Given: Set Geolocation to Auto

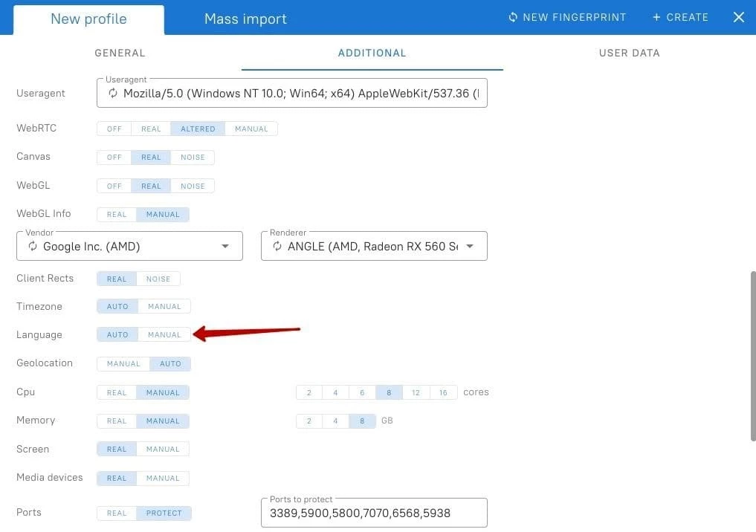Looking at the screenshot, I should [x=170, y=364].
